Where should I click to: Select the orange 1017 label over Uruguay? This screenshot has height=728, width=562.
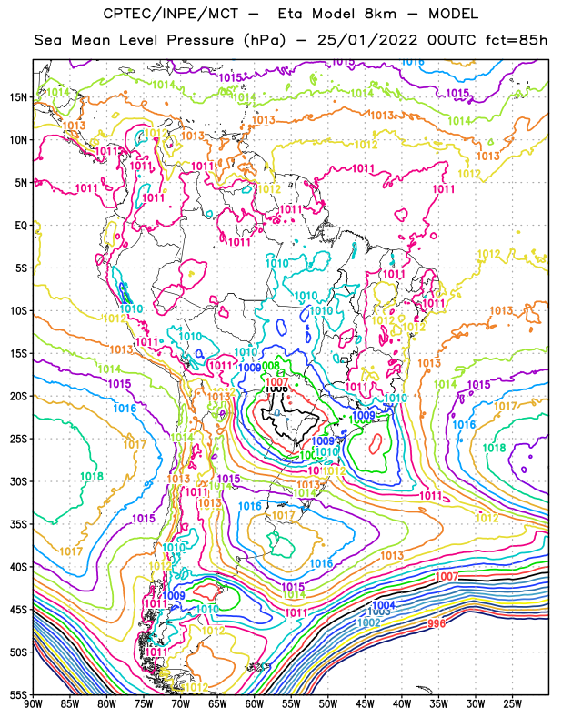[283, 515]
